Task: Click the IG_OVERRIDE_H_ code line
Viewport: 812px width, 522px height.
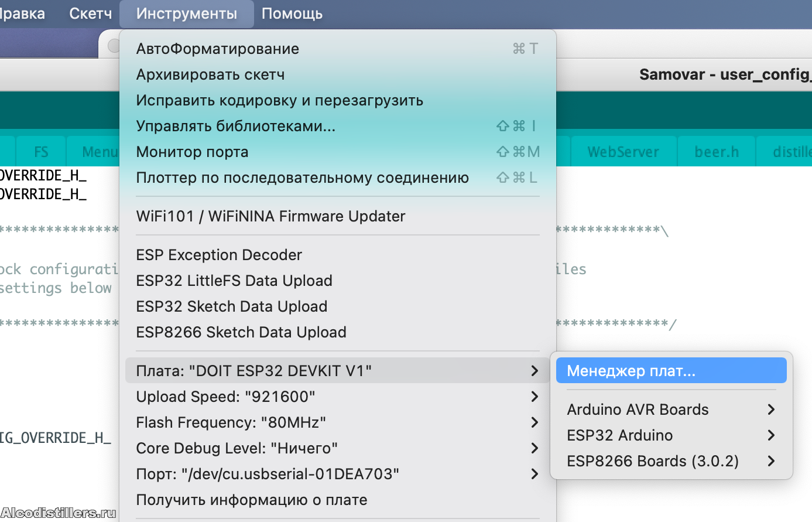Action: (55, 438)
